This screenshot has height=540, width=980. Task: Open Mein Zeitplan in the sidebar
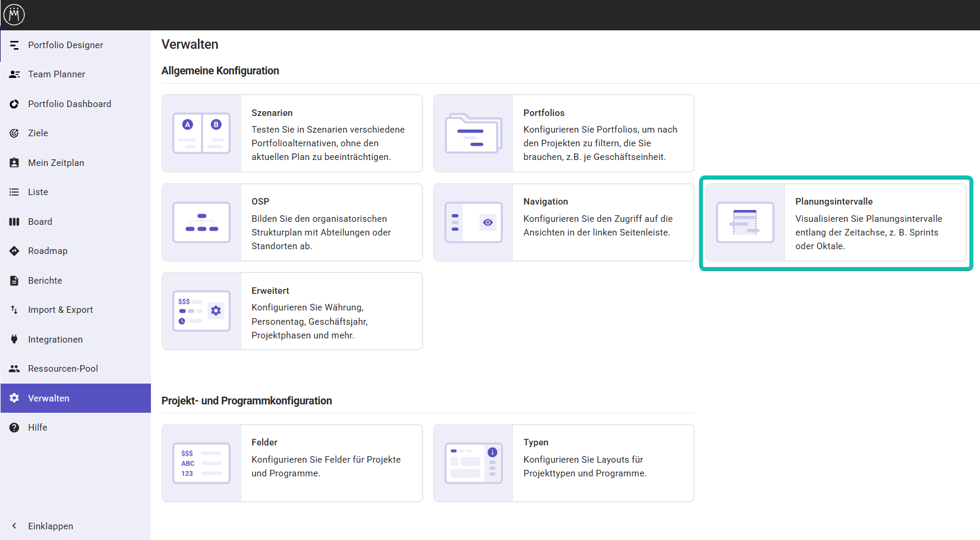(x=56, y=163)
